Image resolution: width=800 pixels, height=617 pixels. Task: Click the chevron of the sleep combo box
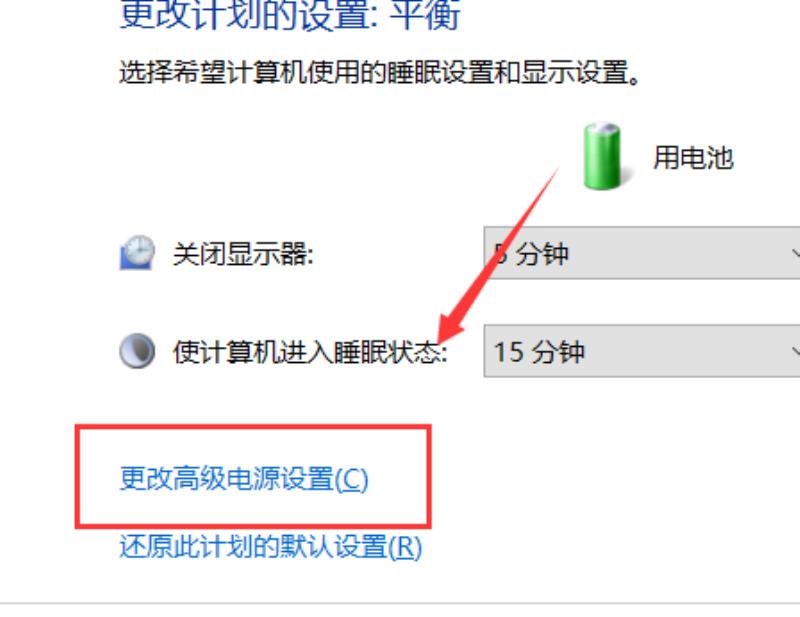(x=795, y=351)
